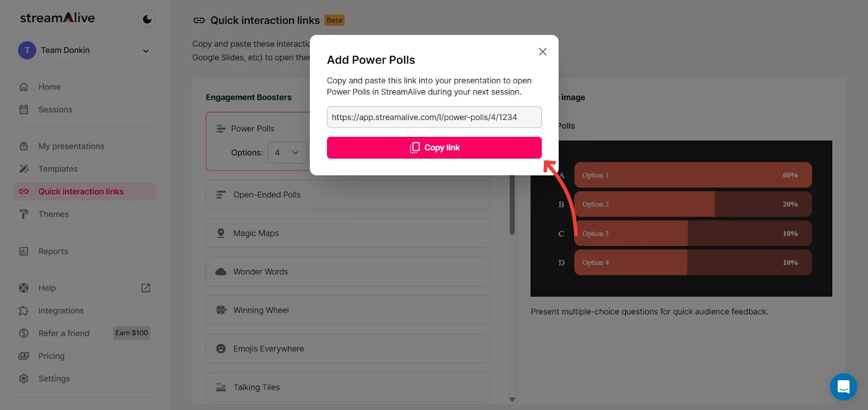Open the Settings gear icon
This screenshot has width=868, height=410.
(24, 379)
